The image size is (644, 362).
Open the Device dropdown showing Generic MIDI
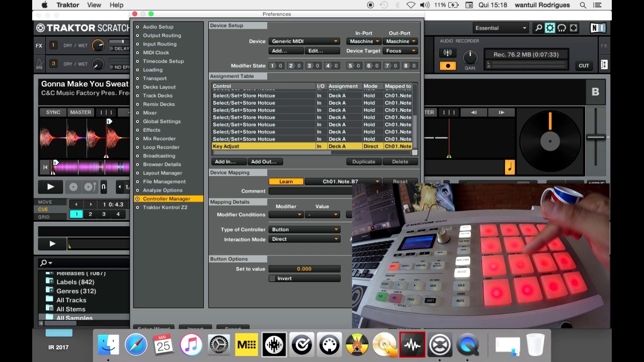coord(304,41)
